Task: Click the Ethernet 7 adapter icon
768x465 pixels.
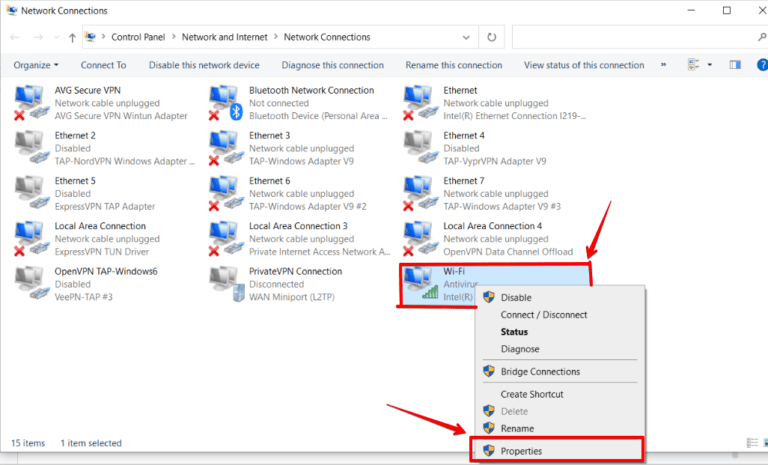Action: coord(421,192)
